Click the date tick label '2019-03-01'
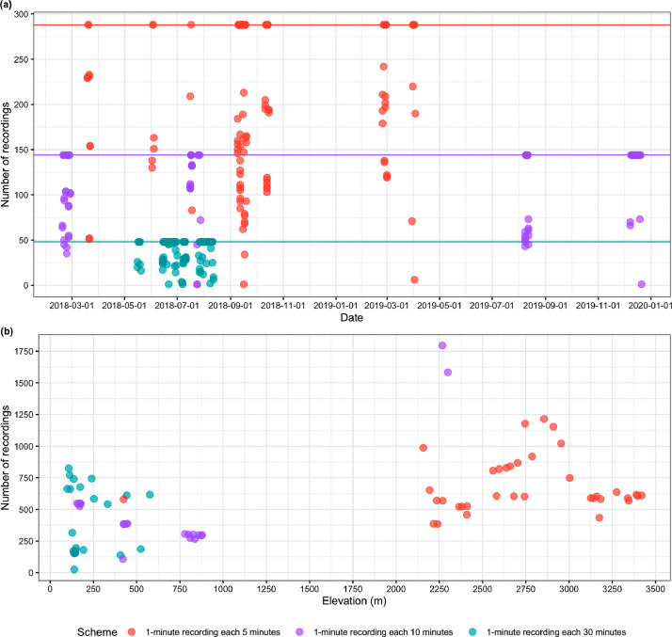 (x=387, y=306)
